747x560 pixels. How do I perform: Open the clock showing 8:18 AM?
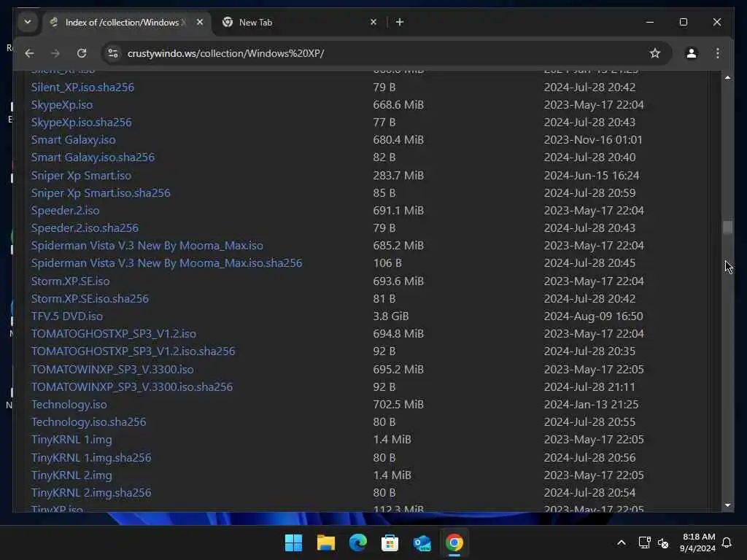pos(698,542)
